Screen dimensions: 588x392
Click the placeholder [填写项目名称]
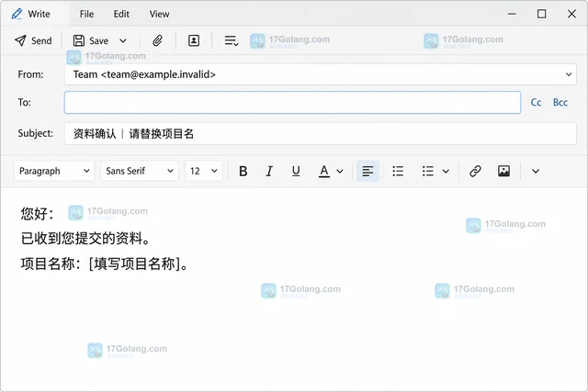coord(134,263)
